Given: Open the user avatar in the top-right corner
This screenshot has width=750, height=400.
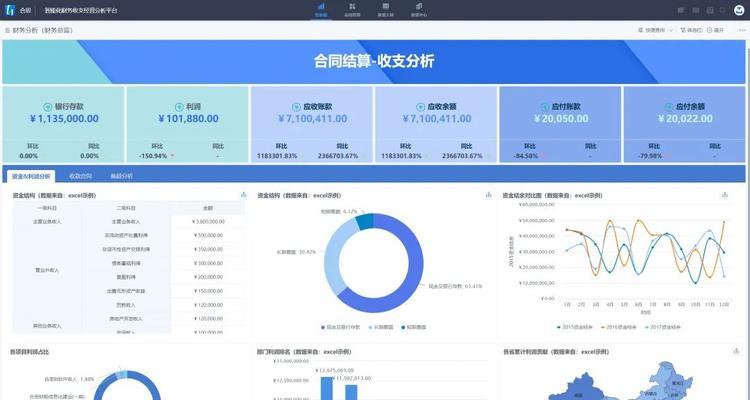Looking at the screenshot, I should click(x=739, y=10).
